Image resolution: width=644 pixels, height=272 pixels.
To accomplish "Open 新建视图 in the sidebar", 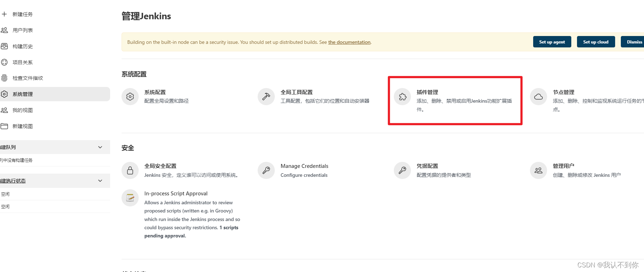I will click(x=22, y=126).
